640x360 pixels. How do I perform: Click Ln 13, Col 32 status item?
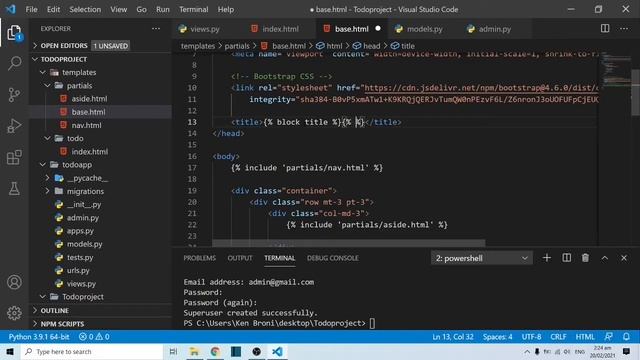click(x=453, y=337)
